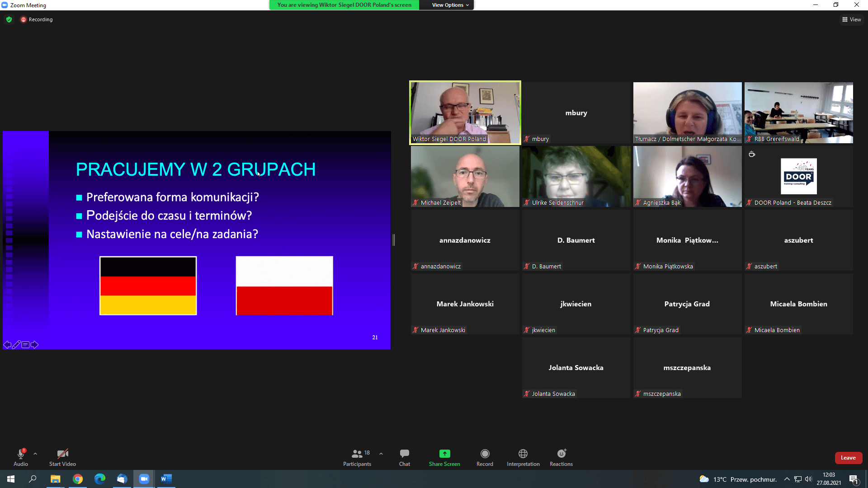The height and width of the screenshot is (488, 868).
Task: Advance slide with the right arrow icon
Action: pyautogui.click(x=34, y=345)
